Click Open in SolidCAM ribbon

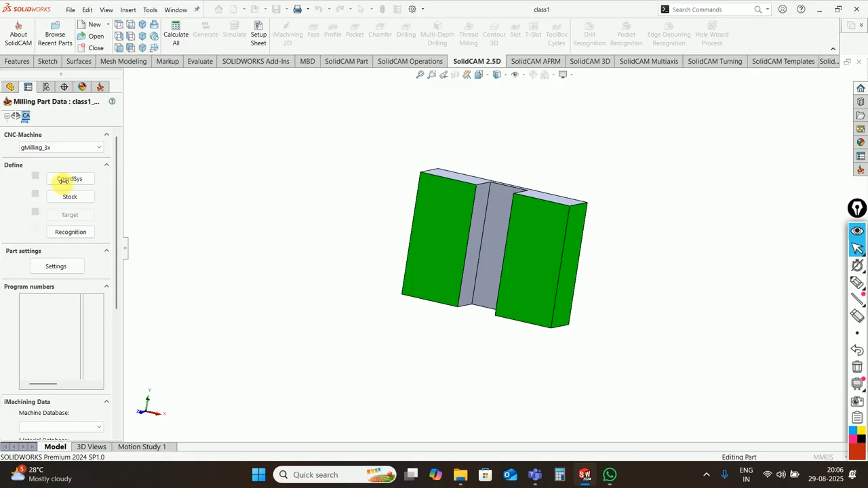coord(91,36)
